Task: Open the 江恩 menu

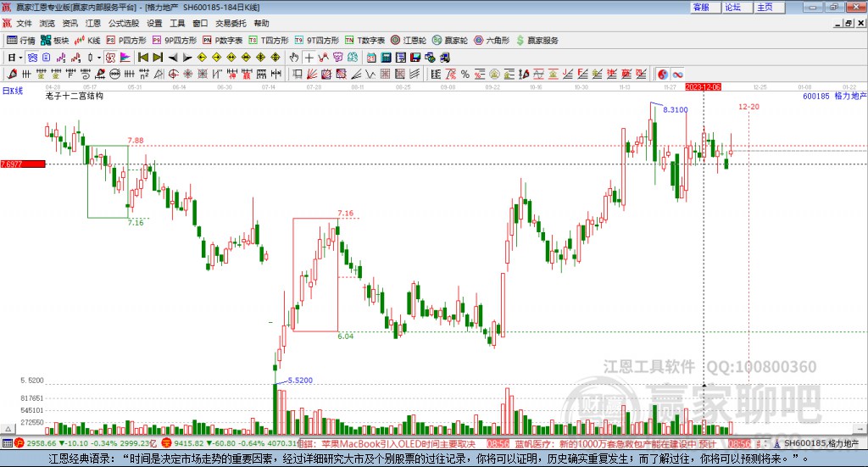Action: [93, 23]
